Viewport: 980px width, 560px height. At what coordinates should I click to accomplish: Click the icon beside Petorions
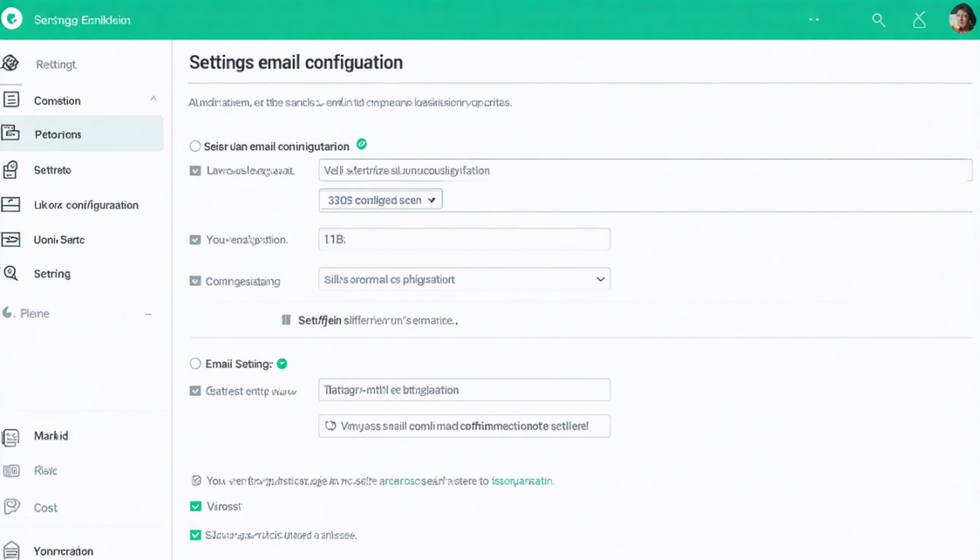point(10,133)
